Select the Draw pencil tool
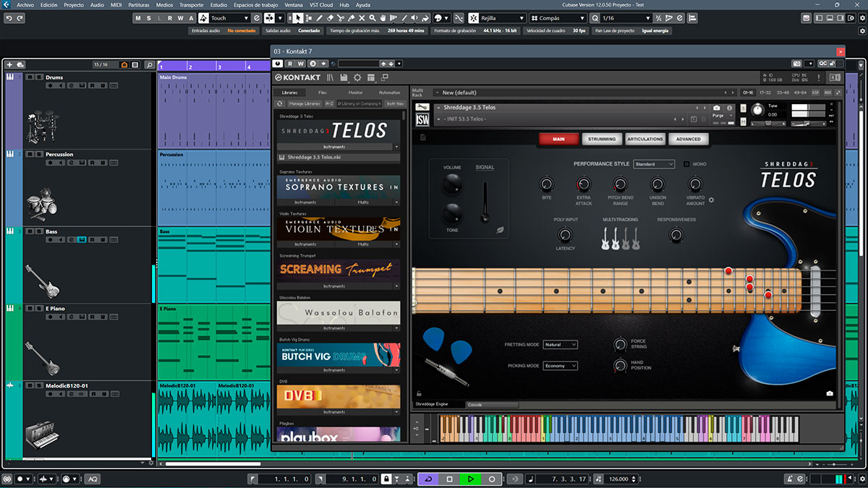Screen dimensions: 868x488 [x=319, y=18]
